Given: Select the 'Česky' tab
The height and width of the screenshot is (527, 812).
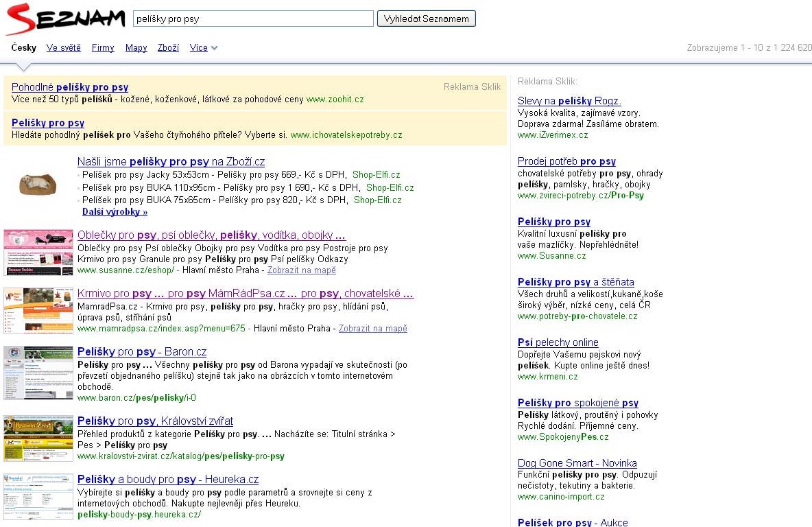Looking at the screenshot, I should 24,47.
